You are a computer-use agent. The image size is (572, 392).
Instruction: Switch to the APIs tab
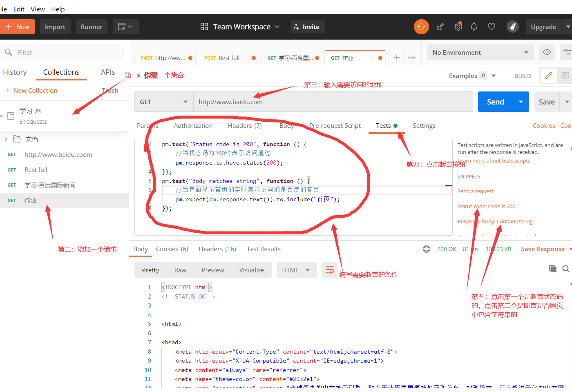[108, 72]
